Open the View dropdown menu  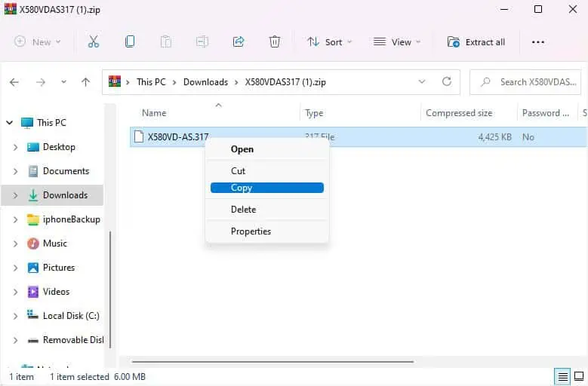coord(397,42)
